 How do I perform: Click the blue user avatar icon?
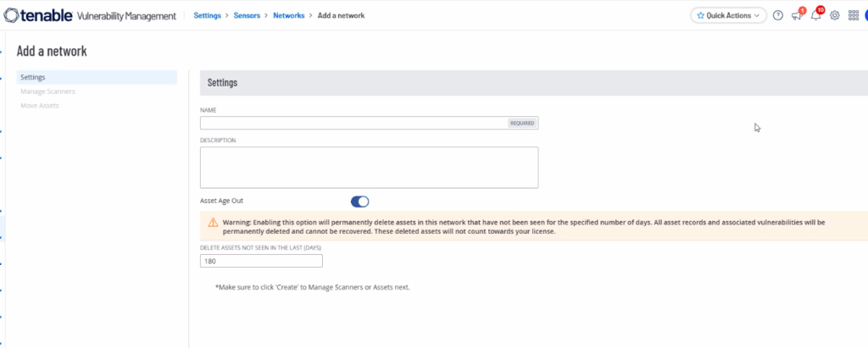(x=865, y=15)
